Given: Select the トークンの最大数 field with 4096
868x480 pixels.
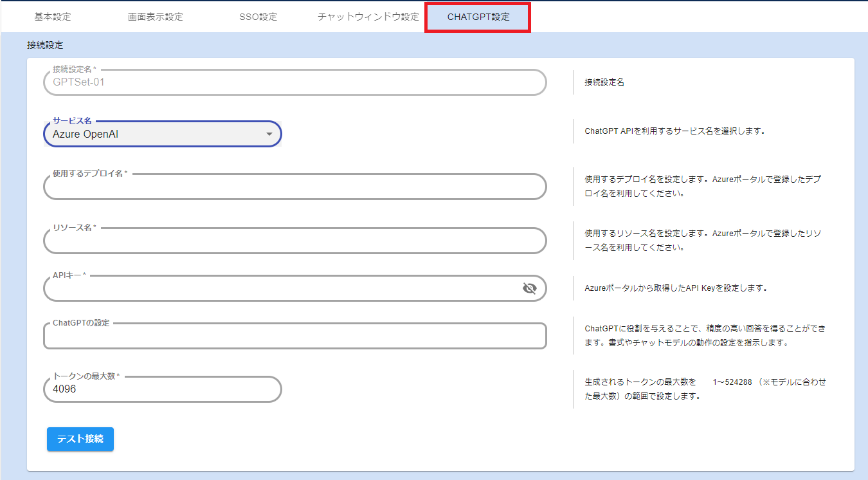Looking at the screenshot, I should pyautogui.click(x=162, y=389).
